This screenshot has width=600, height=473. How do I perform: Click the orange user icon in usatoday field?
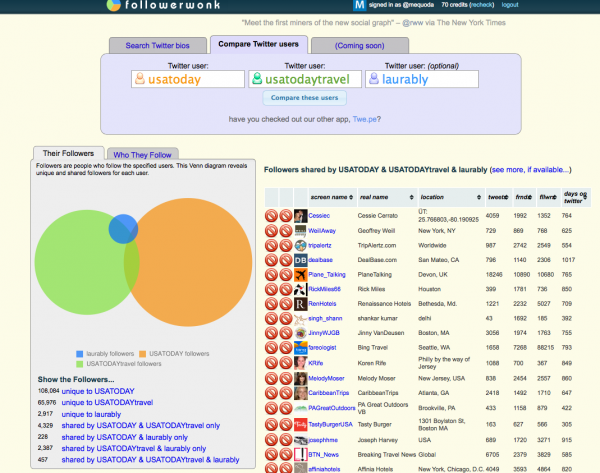coord(140,78)
